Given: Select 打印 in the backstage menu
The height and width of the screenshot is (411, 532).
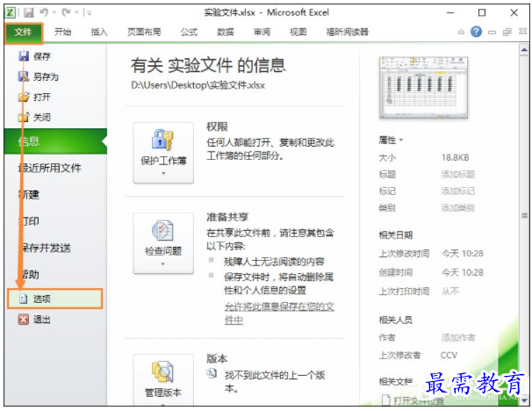Looking at the screenshot, I should pos(29,221).
